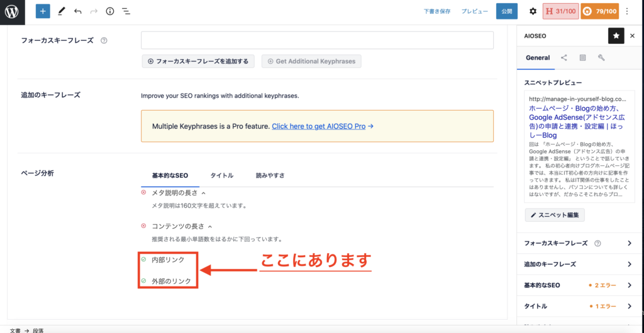The width and height of the screenshot is (644, 333).
Task: Open the settings gear icon
Action: pyautogui.click(x=533, y=11)
